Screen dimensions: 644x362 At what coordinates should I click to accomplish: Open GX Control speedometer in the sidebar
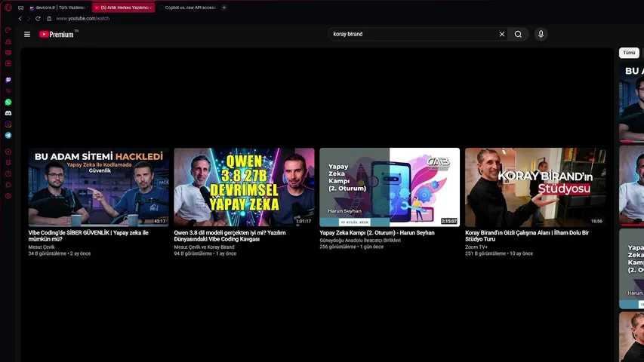coord(8,30)
